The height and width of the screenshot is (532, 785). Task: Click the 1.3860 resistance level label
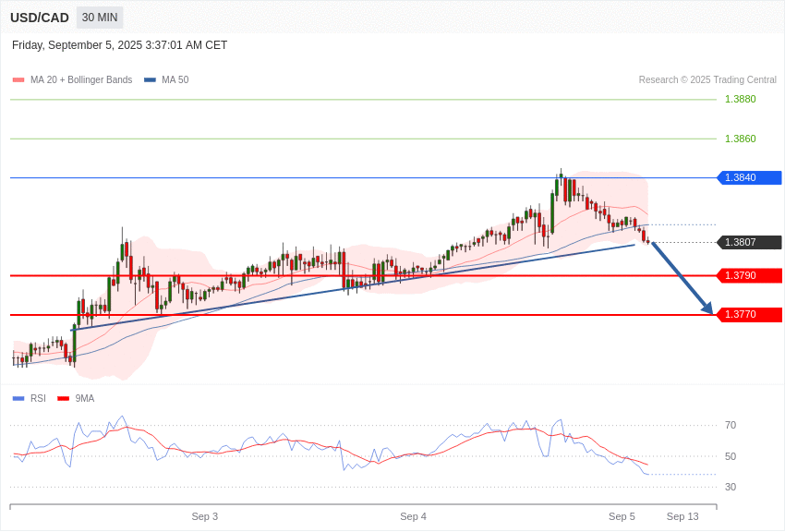tap(740, 139)
